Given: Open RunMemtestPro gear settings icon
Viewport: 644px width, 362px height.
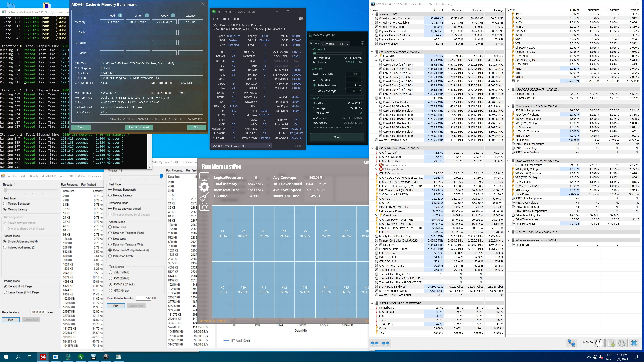Looking at the screenshot, I should (x=204, y=187).
